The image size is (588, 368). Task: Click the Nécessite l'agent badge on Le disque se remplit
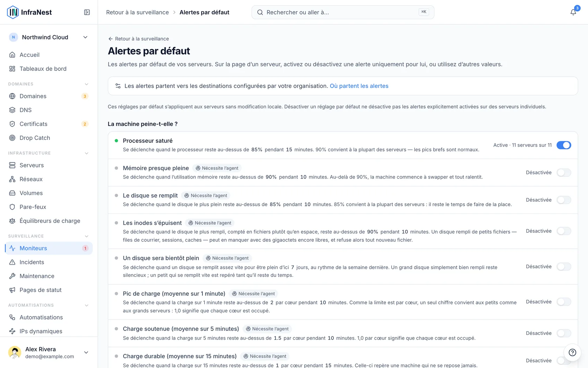[x=206, y=196]
